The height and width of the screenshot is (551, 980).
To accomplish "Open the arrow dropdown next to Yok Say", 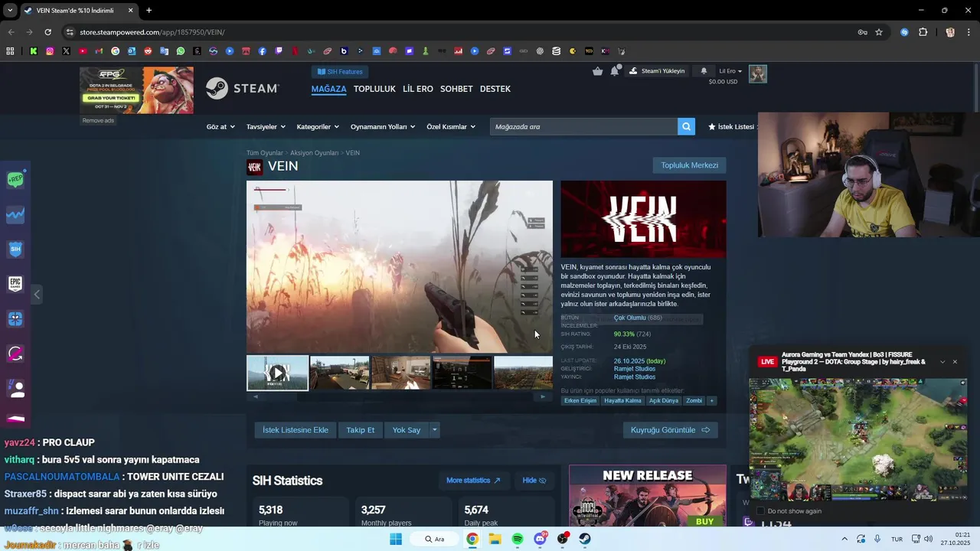I will pos(434,430).
